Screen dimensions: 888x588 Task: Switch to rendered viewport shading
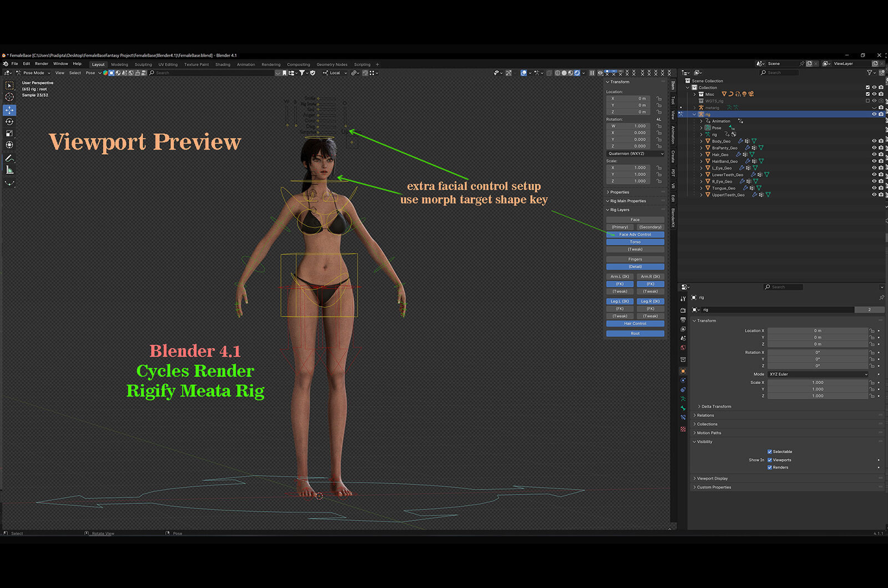tap(577, 73)
